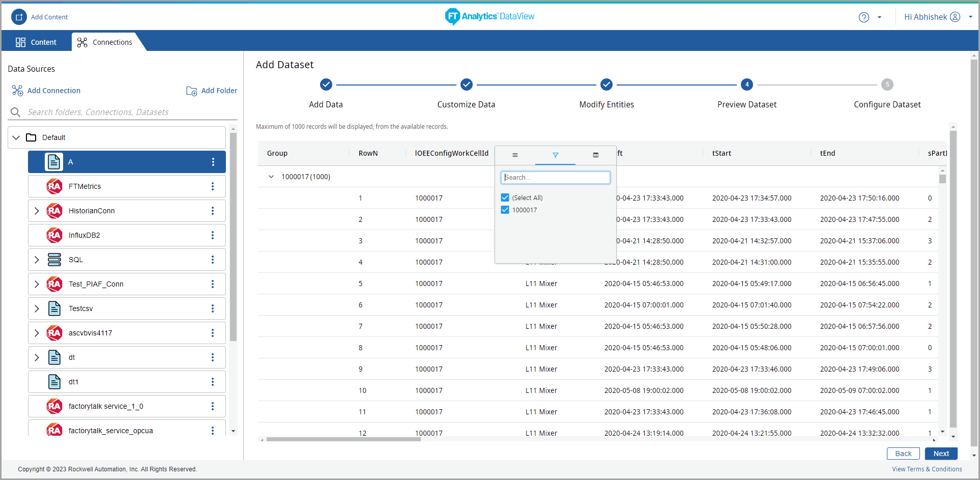Toggle the (Select All) checkbox
This screenshot has width=980, height=480.
point(505,197)
